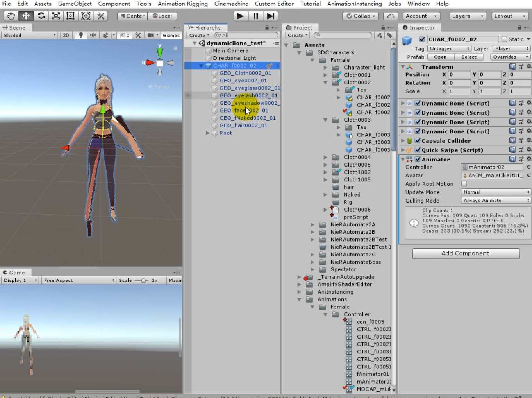
Task: Toggle scene lighting
Action: (x=80, y=35)
